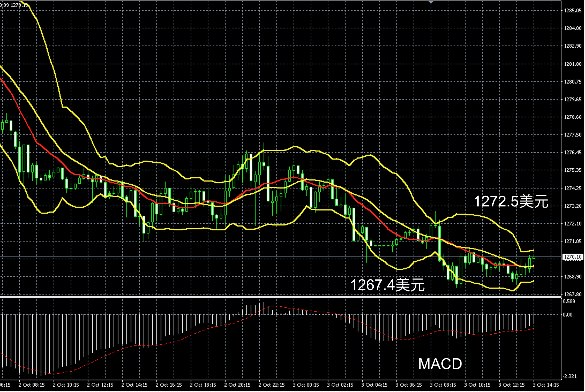
Task: Click the 1284.00 price axis label
Action: [x=573, y=28]
